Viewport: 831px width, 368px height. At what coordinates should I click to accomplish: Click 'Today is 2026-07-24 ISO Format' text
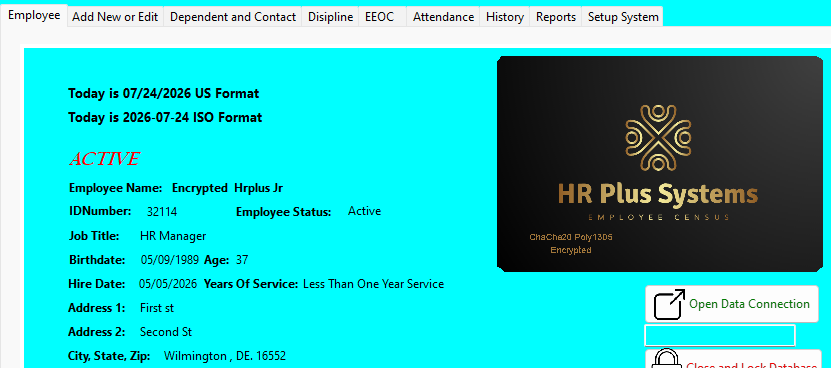pos(165,117)
